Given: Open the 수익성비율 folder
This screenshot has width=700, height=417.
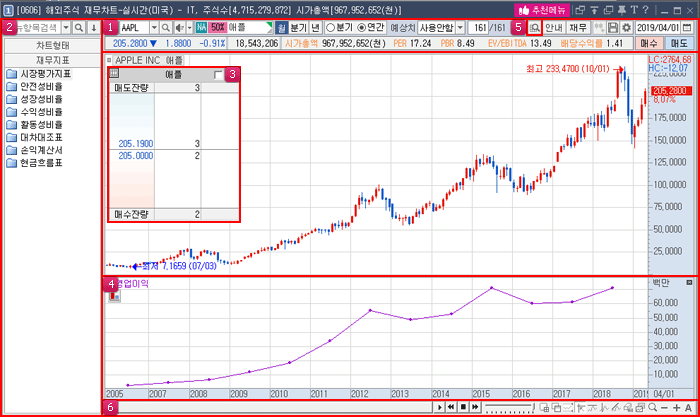Looking at the screenshot, I should click(x=35, y=112).
